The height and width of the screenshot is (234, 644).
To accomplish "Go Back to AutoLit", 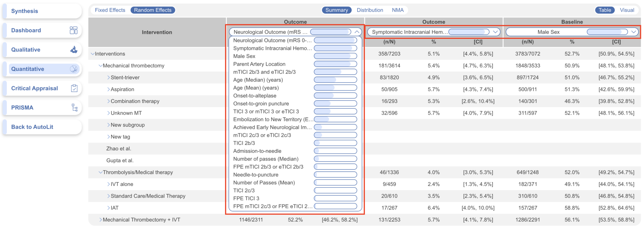I will click(x=32, y=127).
